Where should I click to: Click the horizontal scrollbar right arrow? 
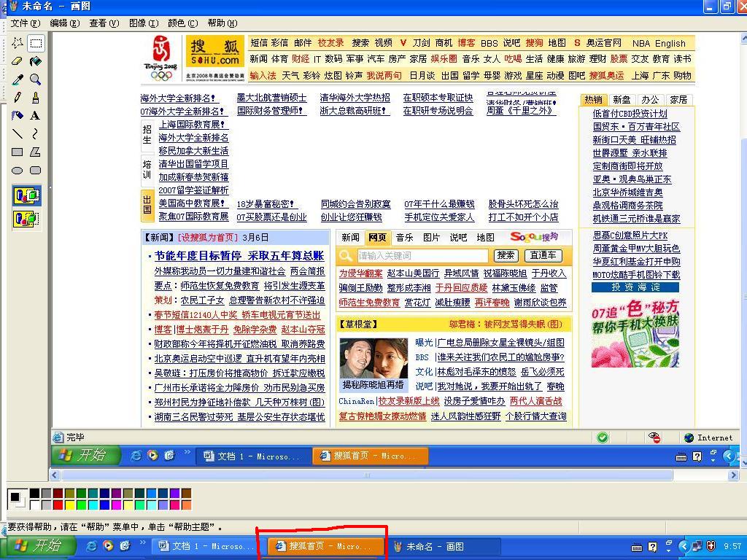pos(734,475)
